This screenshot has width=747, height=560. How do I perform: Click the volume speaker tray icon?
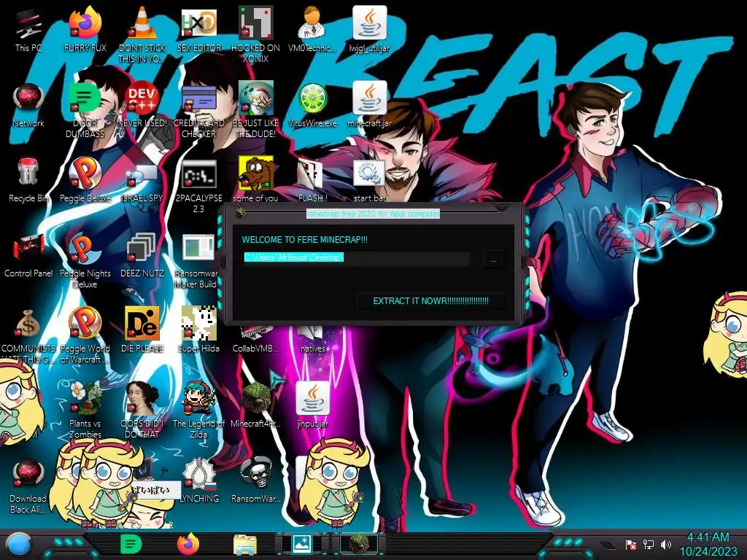click(666, 544)
